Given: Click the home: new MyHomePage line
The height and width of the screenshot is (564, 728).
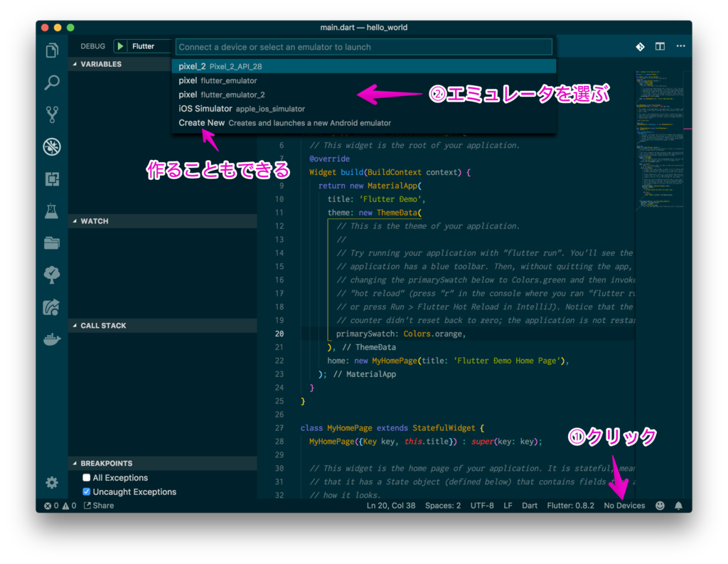Looking at the screenshot, I should [x=448, y=361].
